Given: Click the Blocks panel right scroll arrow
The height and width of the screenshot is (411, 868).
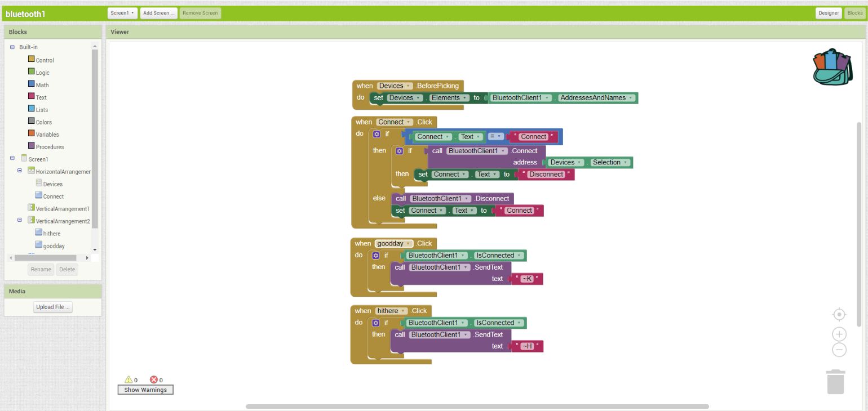Looking at the screenshot, I should (87, 258).
